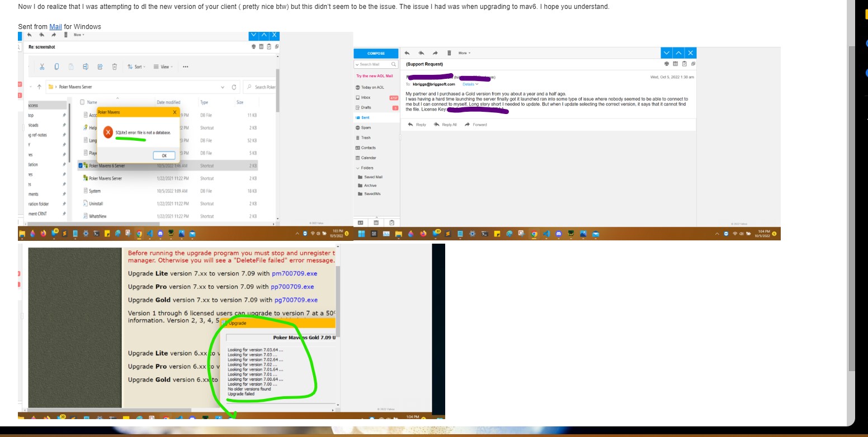Image resolution: width=868 pixels, height=437 pixels.
Task: Click Forward below the Support Request message
Action: pyautogui.click(x=476, y=125)
